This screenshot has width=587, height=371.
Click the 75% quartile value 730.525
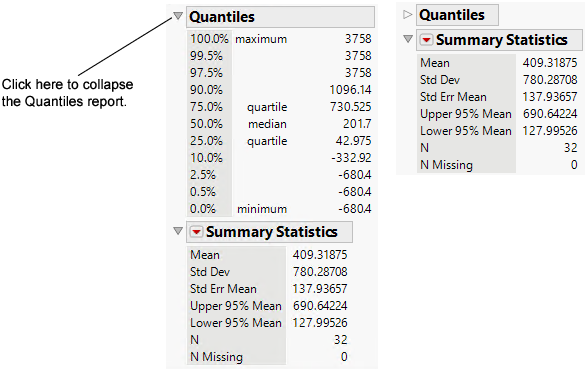[x=351, y=107]
